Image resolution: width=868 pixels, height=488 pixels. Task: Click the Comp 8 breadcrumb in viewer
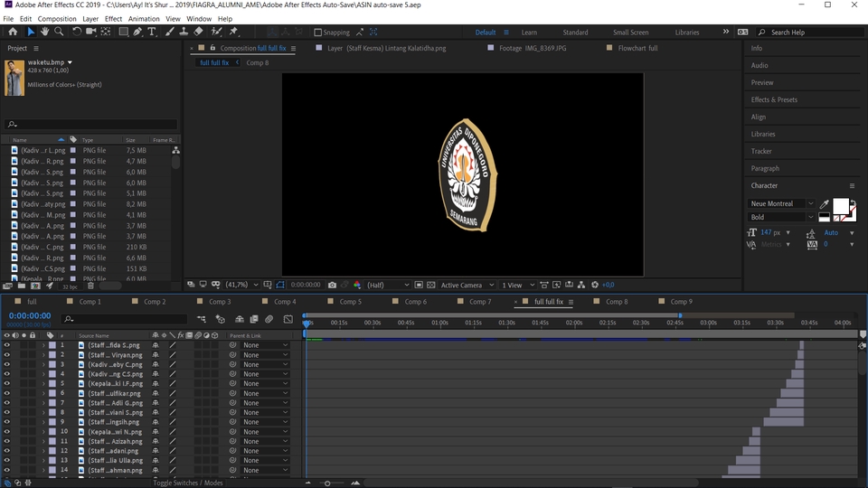coord(258,63)
